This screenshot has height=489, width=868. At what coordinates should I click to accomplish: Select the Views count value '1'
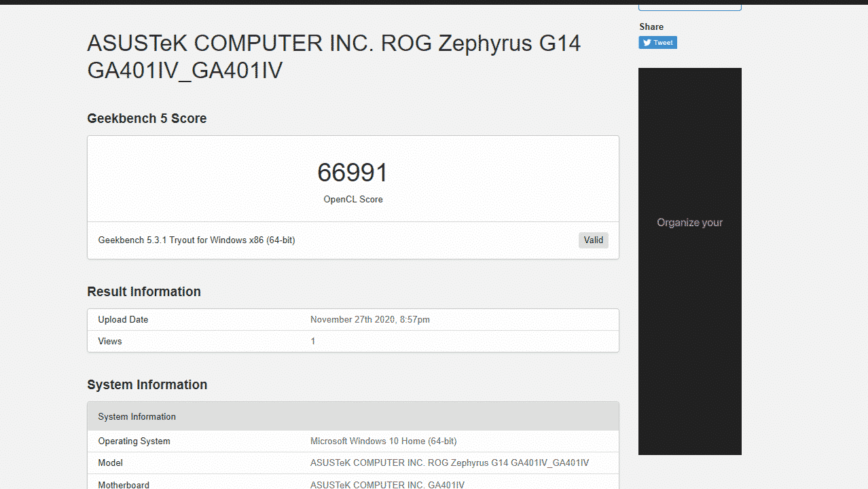click(x=313, y=341)
